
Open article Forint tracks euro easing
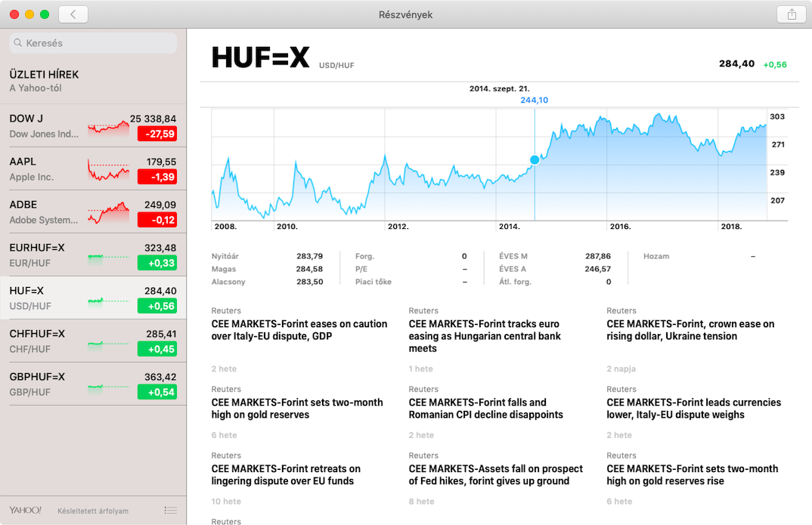click(485, 336)
